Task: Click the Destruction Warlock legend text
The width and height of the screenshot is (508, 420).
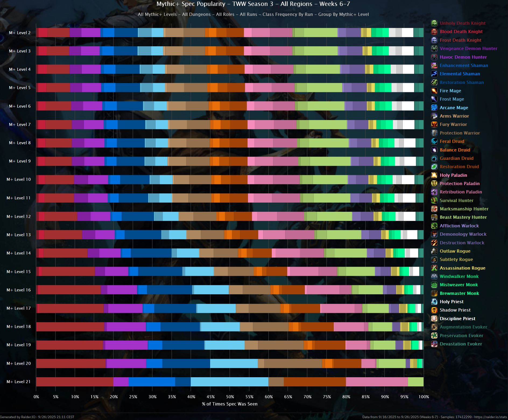Action: (462, 243)
